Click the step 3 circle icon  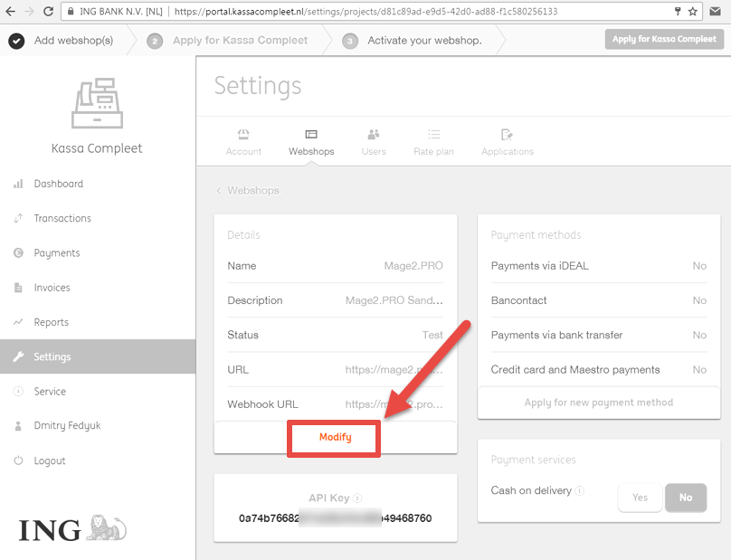349,41
